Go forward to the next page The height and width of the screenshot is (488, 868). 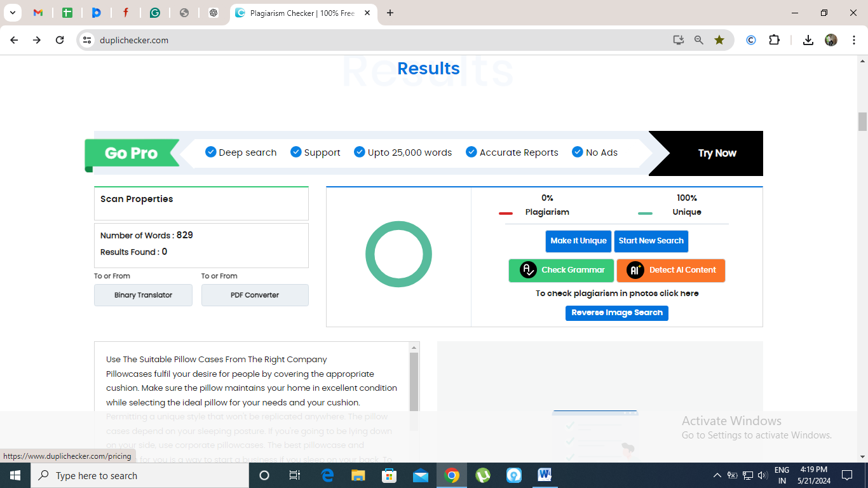(x=37, y=40)
